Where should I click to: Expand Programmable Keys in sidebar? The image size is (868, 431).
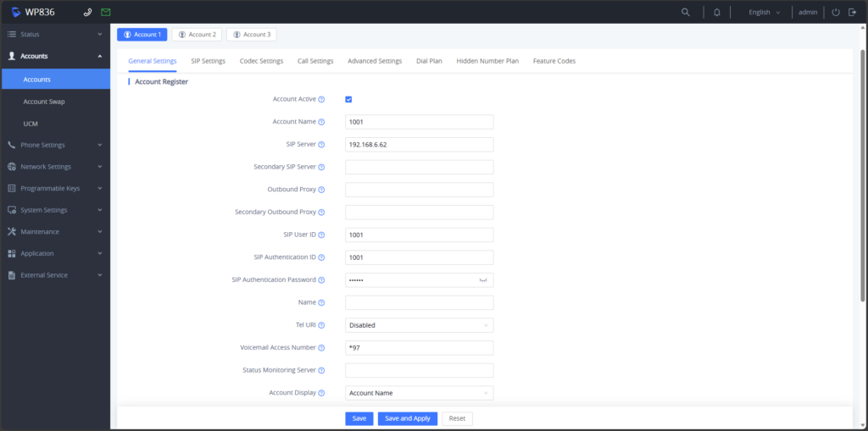pos(55,188)
